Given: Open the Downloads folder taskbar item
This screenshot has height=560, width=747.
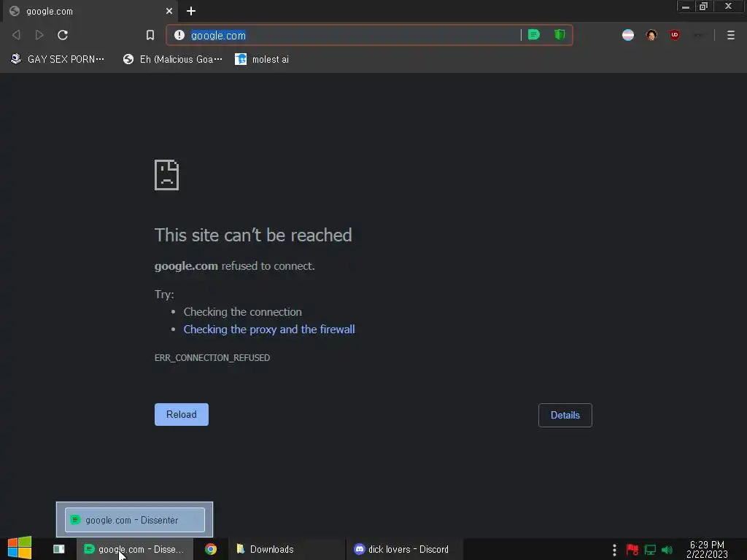Looking at the screenshot, I should 286,549.
